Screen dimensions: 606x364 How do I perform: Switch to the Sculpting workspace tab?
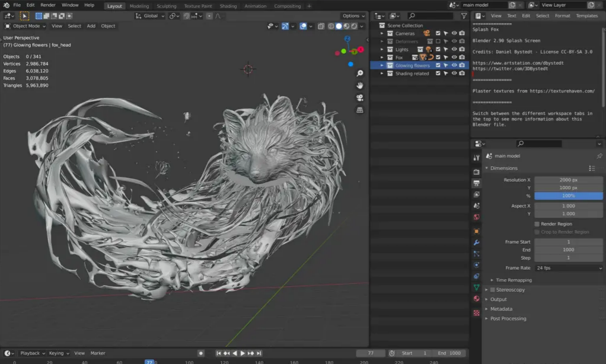coord(167,6)
